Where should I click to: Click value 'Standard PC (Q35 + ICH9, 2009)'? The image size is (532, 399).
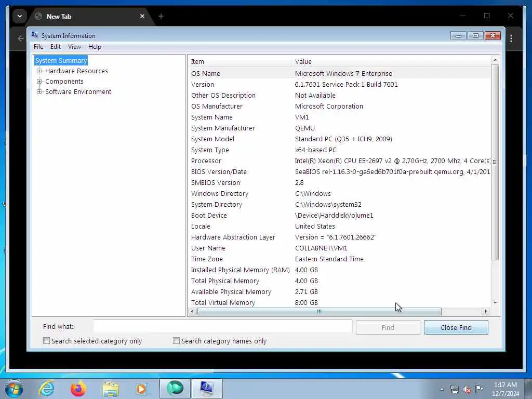pyautogui.click(x=343, y=139)
